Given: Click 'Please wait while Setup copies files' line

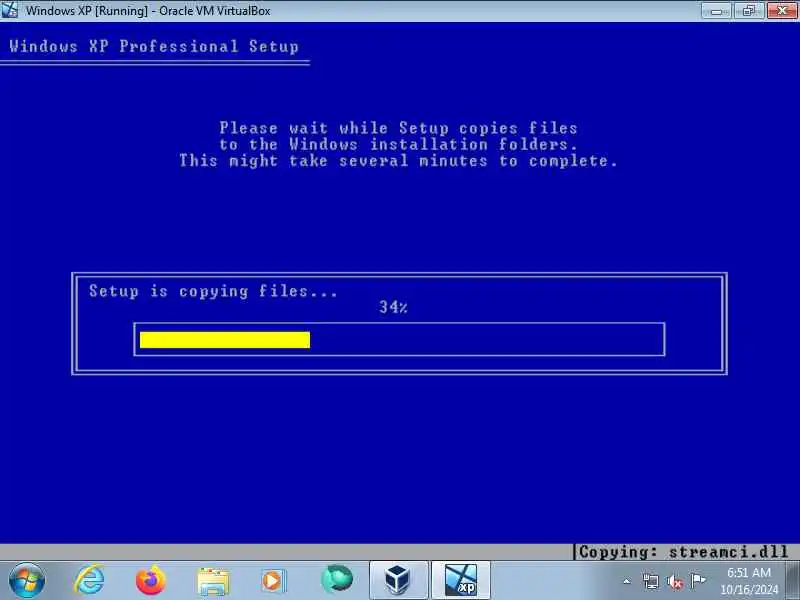Looking at the screenshot, I should tap(398, 128).
